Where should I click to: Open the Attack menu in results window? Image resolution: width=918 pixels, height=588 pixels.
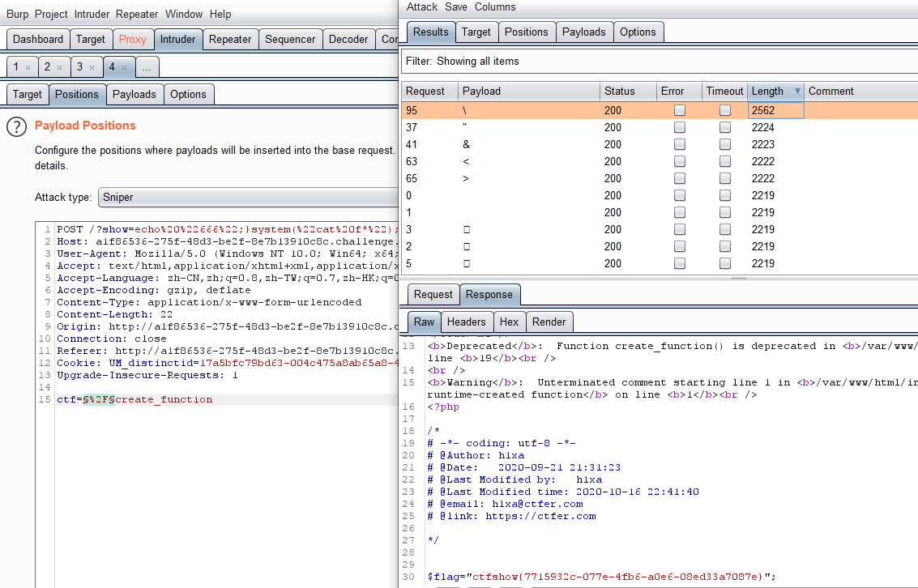[422, 7]
